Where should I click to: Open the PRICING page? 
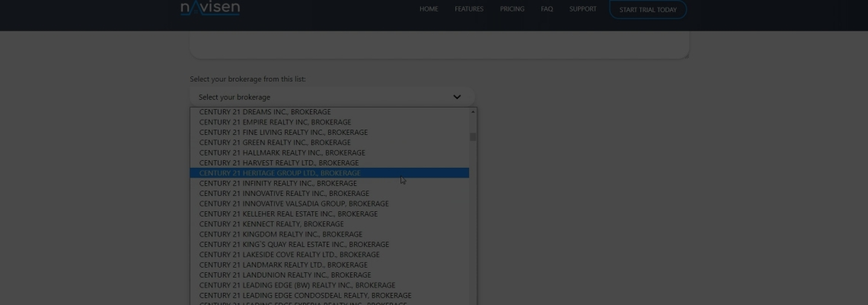pyautogui.click(x=512, y=9)
